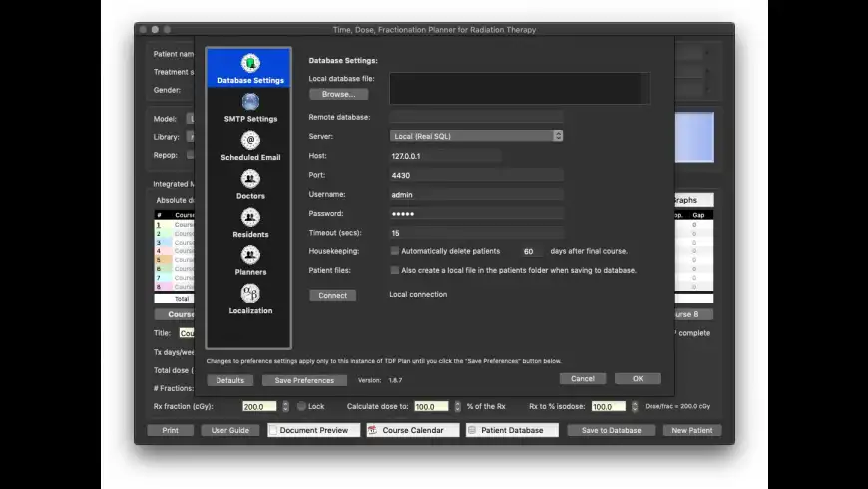Click the Password field
Screen dimensions: 868x489
476,214
